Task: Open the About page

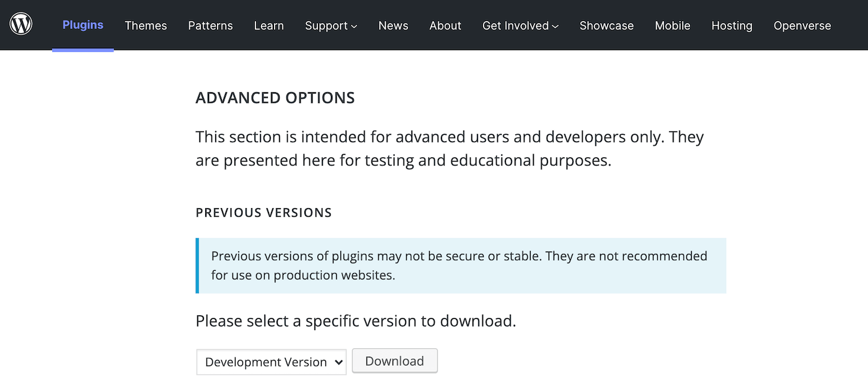Action: (x=445, y=25)
